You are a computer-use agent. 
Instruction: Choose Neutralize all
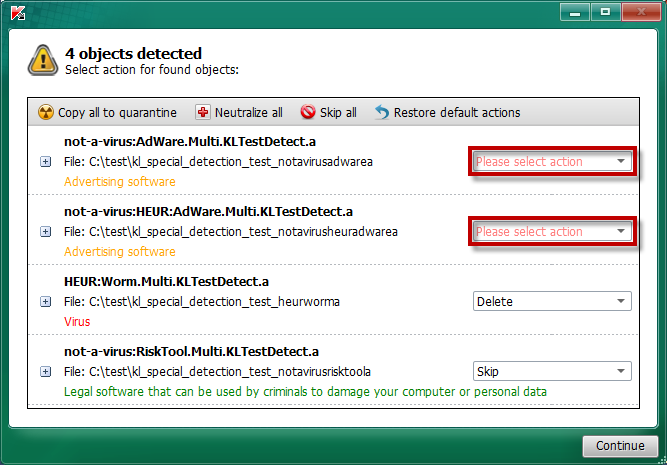(x=239, y=112)
